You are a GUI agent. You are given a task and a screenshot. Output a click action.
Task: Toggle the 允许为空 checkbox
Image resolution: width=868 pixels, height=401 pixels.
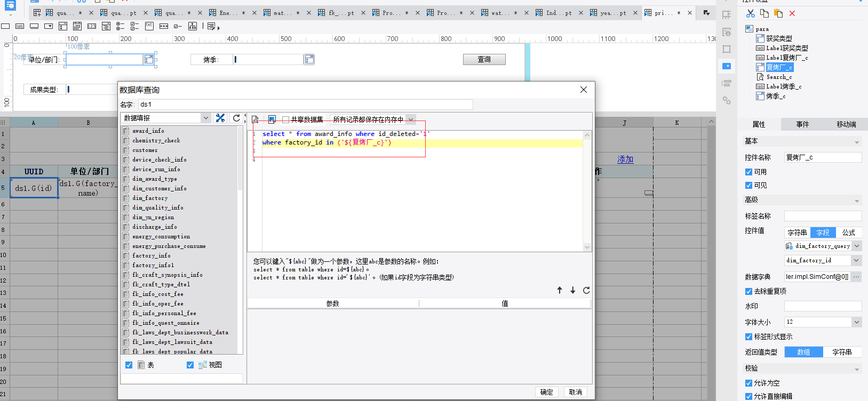[748, 383]
